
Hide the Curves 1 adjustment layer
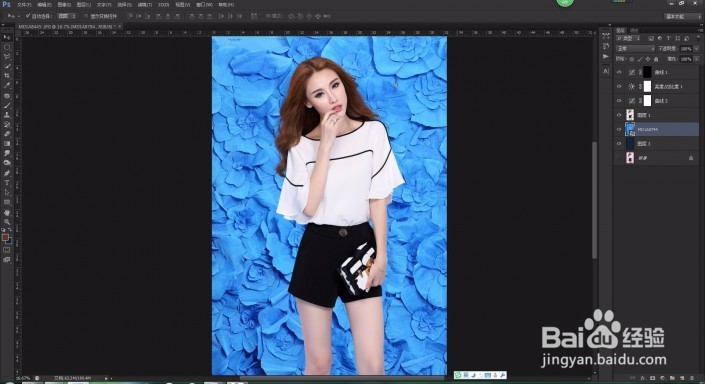point(619,72)
